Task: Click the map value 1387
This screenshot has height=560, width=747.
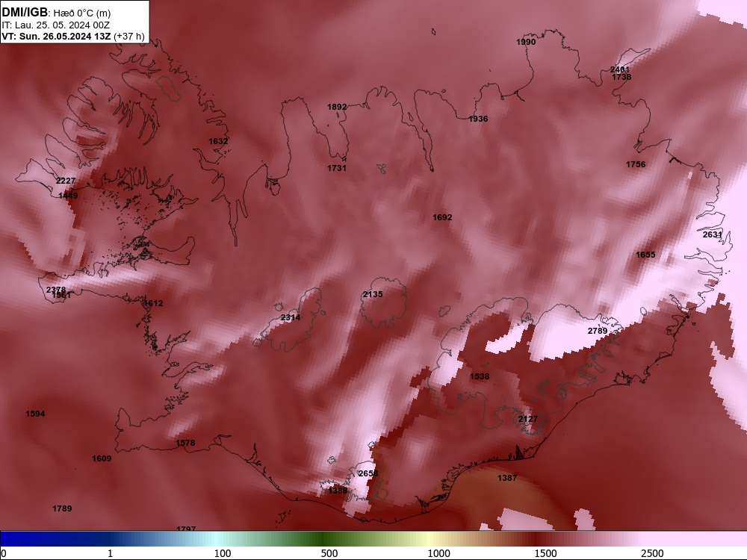Action: pyautogui.click(x=507, y=478)
